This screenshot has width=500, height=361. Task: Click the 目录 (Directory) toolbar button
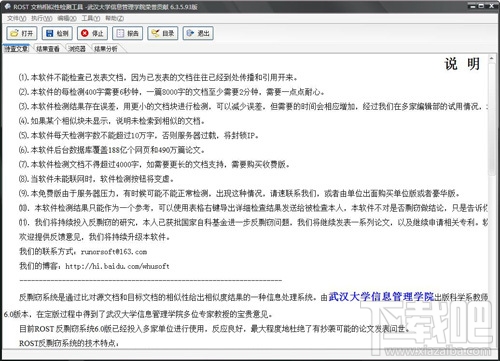coord(163,33)
